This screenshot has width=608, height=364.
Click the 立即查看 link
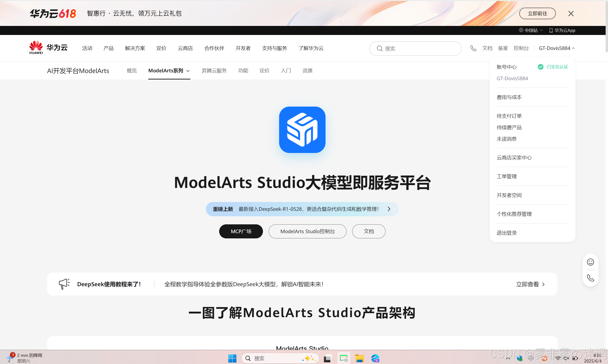click(x=530, y=284)
